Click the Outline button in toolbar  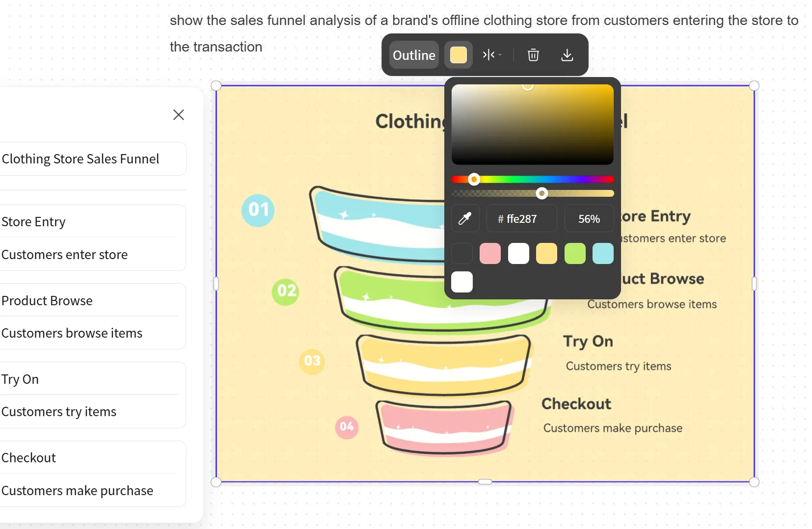[414, 55]
